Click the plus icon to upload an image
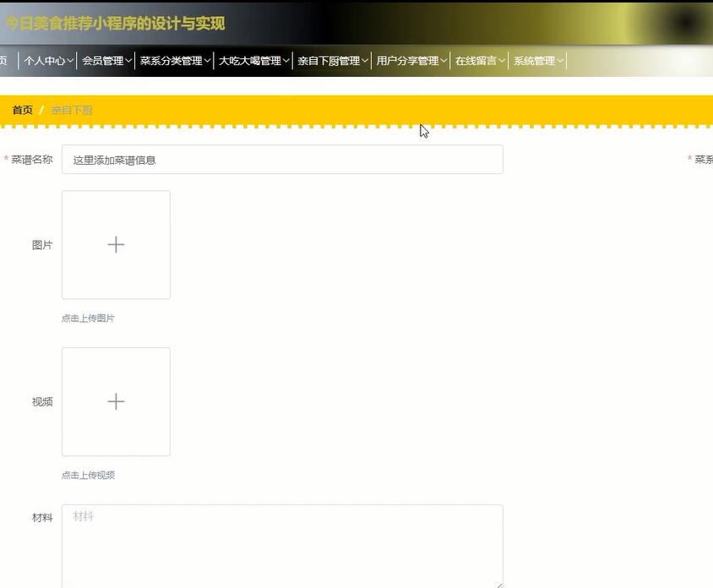 coord(116,244)
